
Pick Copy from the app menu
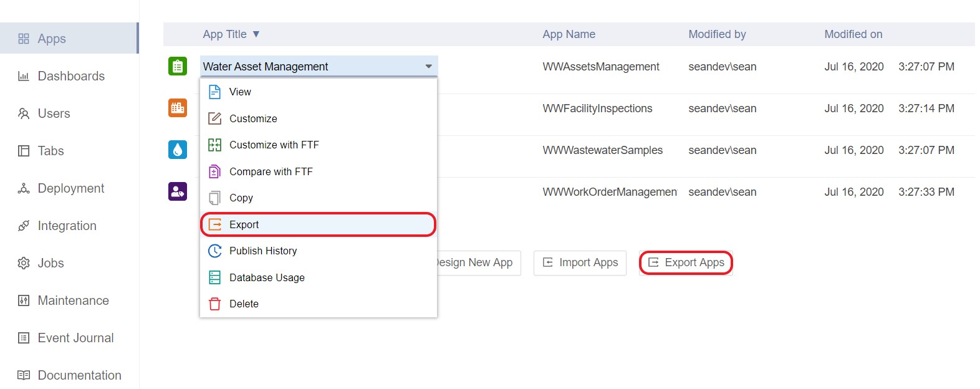pos(241,198)
